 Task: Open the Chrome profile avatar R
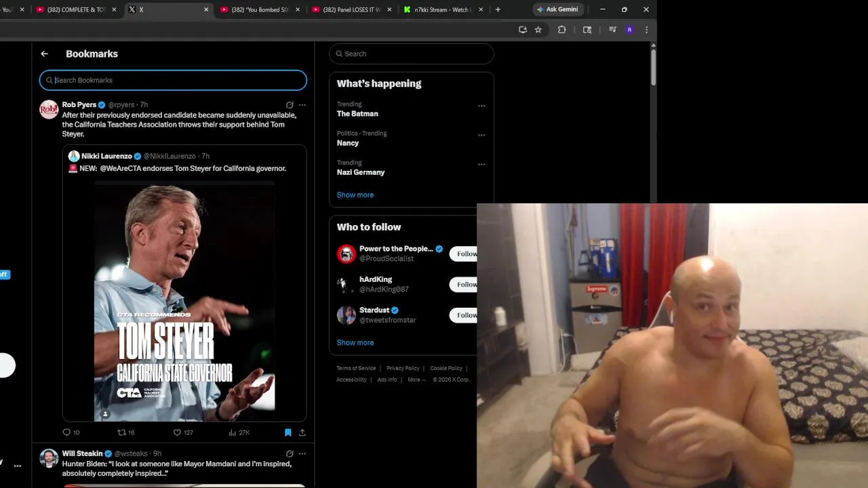(x=629, y=30)
